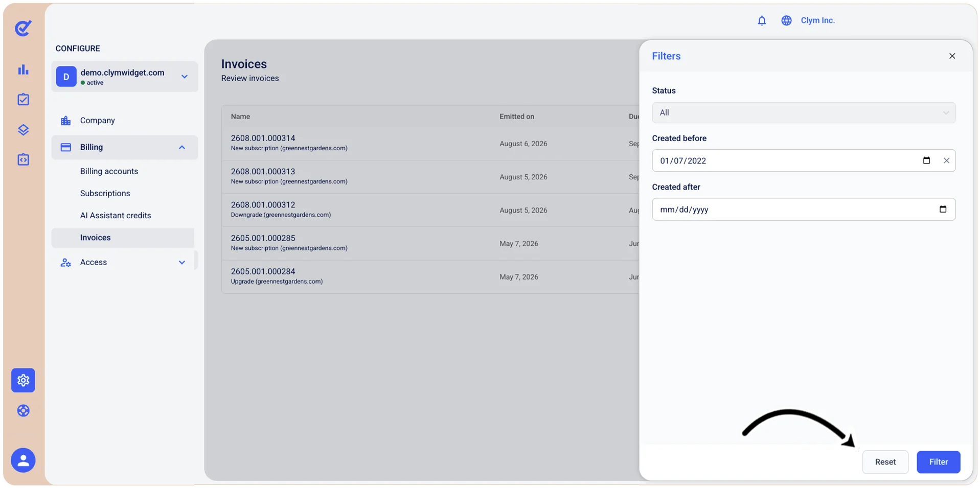980x488 pixels.
Task: Click the Clym logo icon
Action: click(x=23, y=28)
